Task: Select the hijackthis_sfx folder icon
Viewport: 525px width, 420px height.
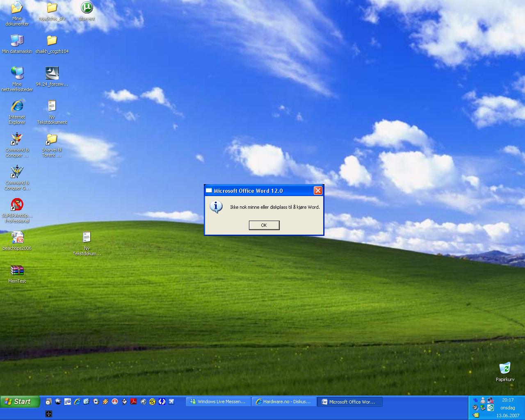Action: (x=52, y=11)
